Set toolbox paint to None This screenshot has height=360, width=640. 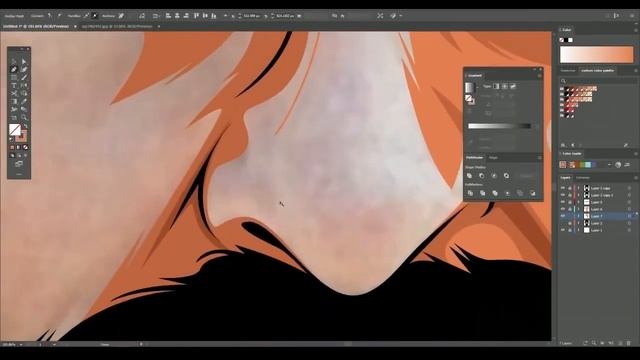[25, 147]
